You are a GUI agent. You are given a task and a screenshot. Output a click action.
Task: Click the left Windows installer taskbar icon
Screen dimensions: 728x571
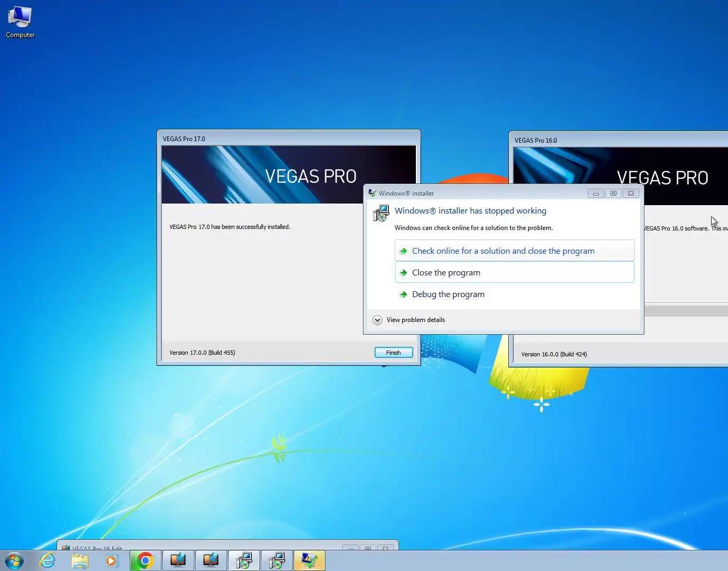[244, 560]
